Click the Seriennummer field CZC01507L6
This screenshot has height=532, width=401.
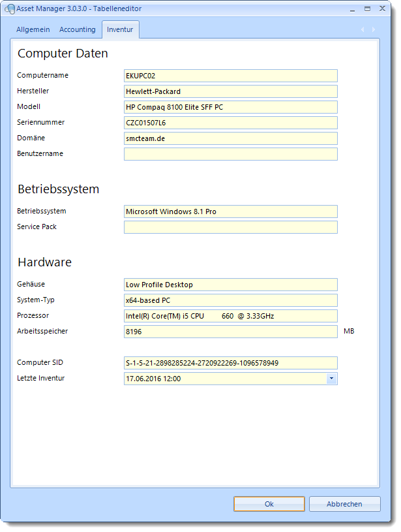point(231,123)
